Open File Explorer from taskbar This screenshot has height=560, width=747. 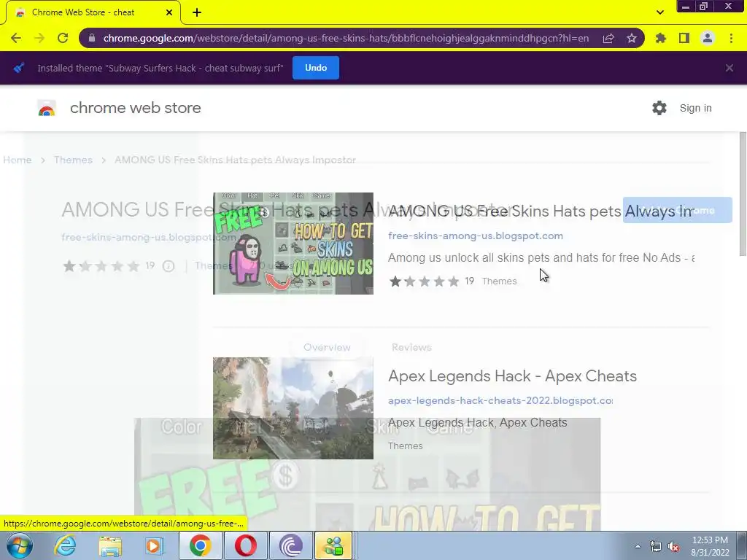(x=110, y=545)
